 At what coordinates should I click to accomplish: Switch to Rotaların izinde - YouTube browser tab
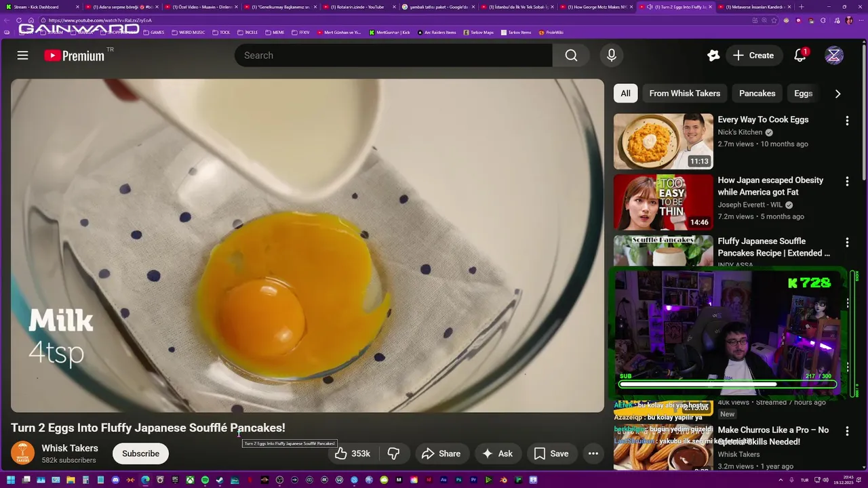(356, 7)
